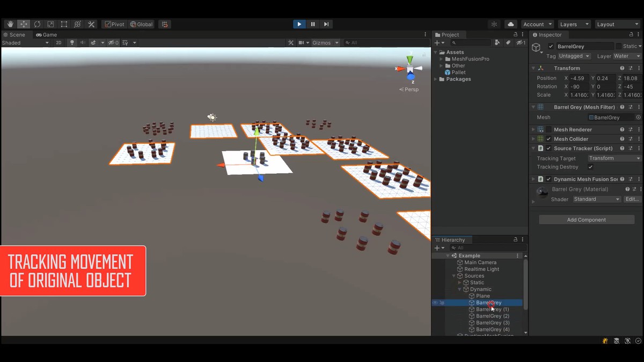This screenshot has height=362, width=644.
Task: Click the Pause button
Action: tap(312, 24)
